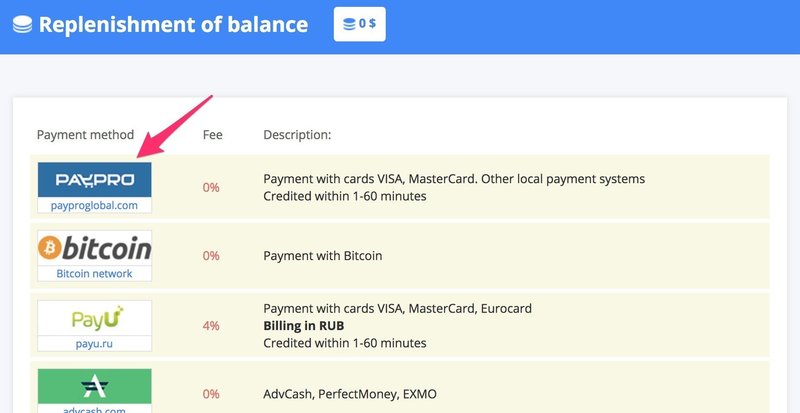Click the PayPro logo image

click(x=94, y=180)
